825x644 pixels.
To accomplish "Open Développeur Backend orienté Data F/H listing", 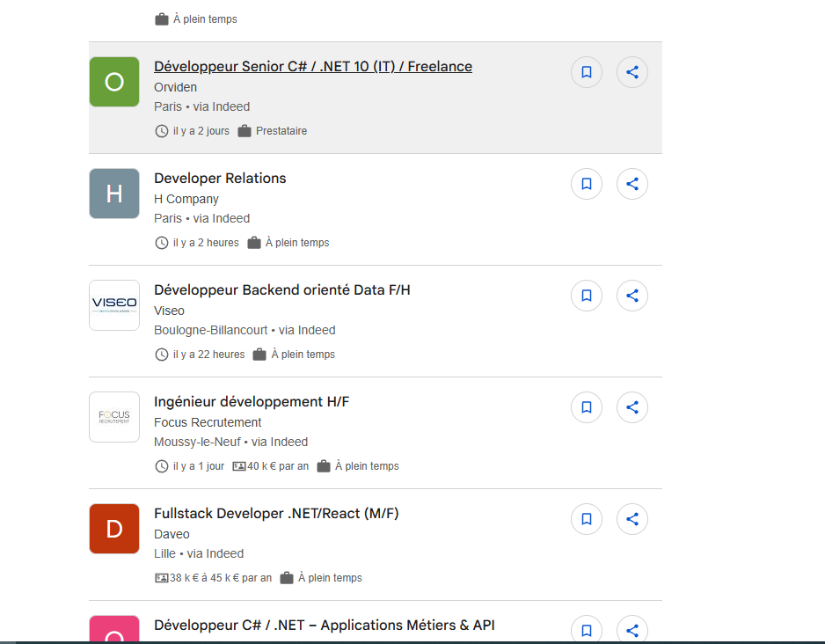I will tap(282, 290).
